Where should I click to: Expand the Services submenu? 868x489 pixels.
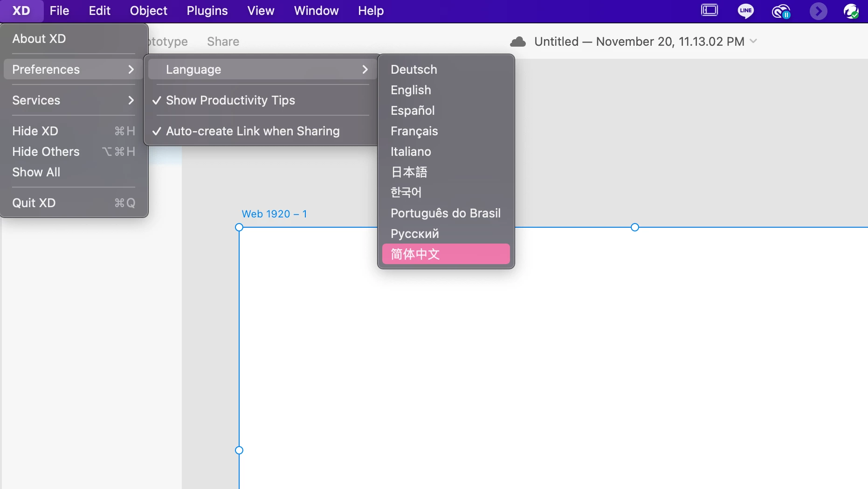74,100
